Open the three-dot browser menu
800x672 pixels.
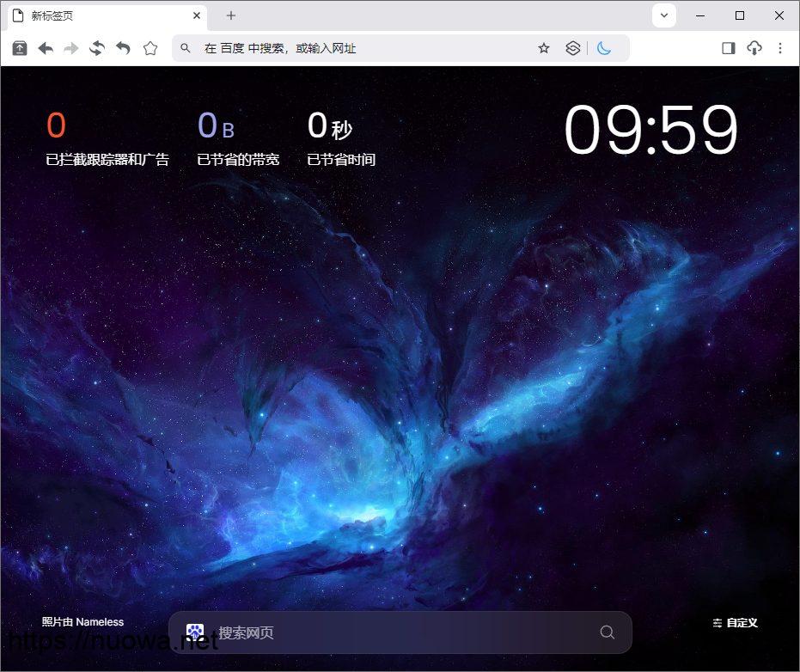(780, 49)
